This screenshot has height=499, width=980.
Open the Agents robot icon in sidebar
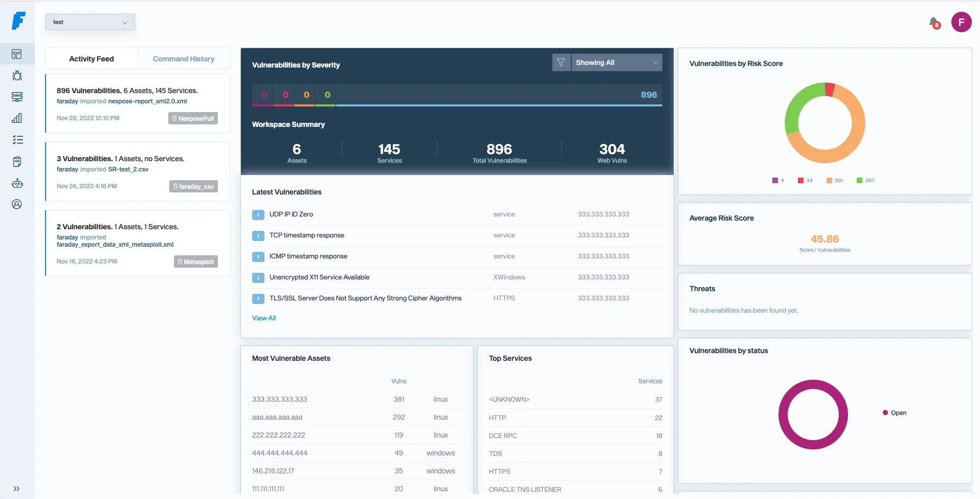[17, 183]
